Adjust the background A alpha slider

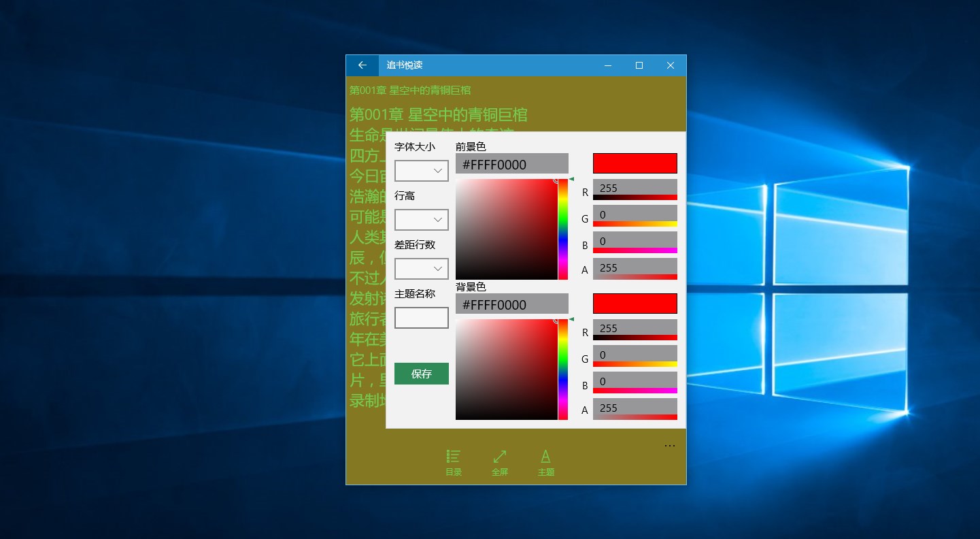point(635,408)
